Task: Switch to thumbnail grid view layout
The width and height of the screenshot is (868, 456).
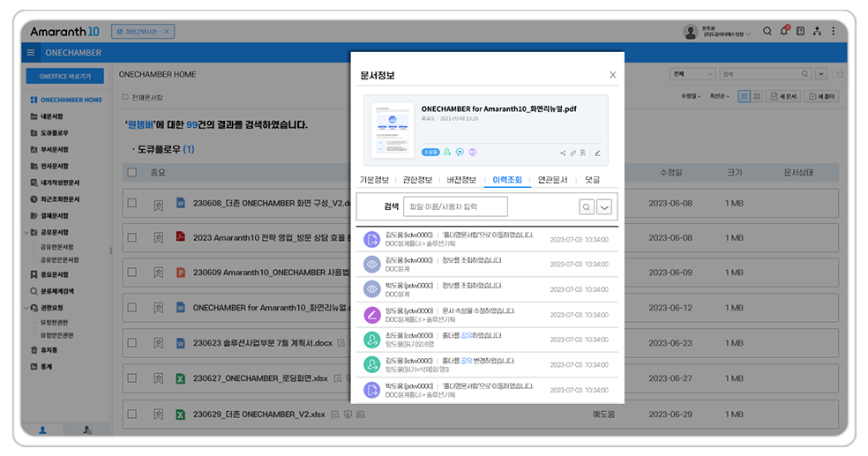Action: [x=757, y=96]
